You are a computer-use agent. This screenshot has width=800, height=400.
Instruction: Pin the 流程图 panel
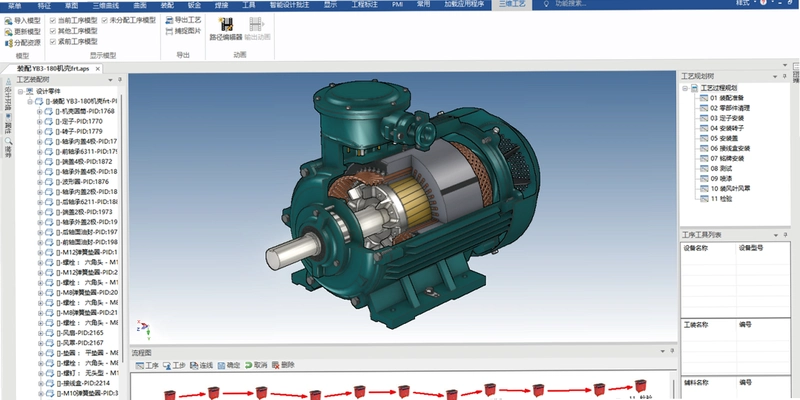[x=672, y=352]
